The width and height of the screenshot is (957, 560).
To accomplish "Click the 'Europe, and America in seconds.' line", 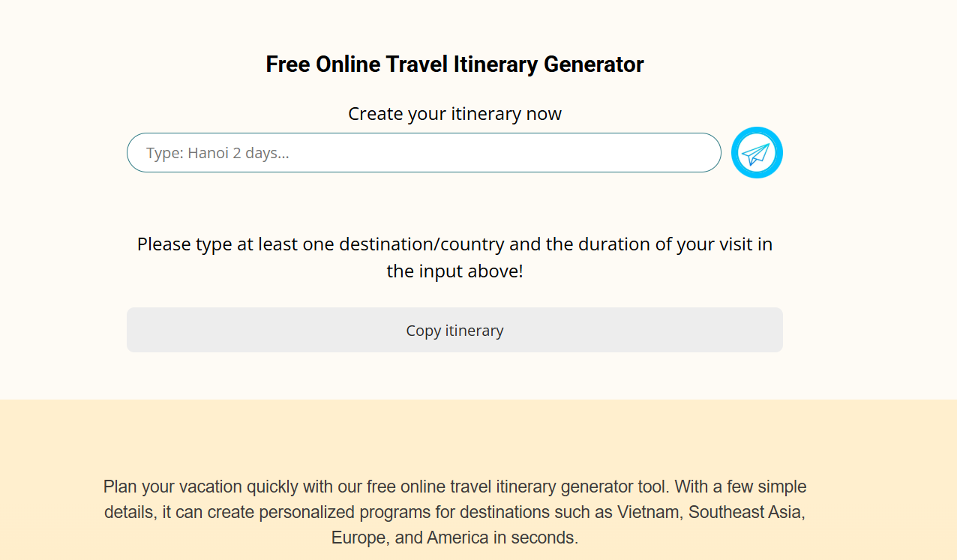I will 454,538.
